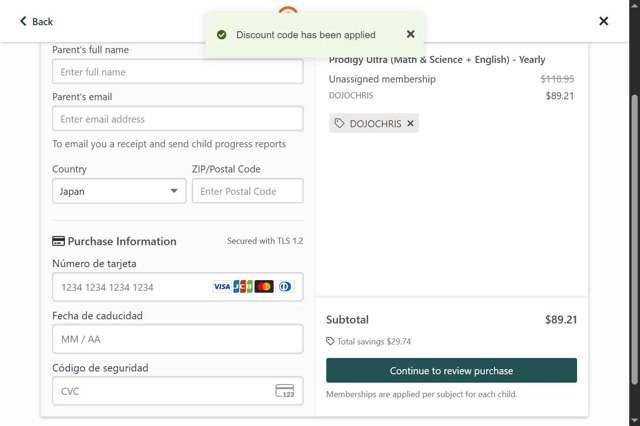Click the Mastercard icon
Screen dimensions: 640x426
[264, 287]
